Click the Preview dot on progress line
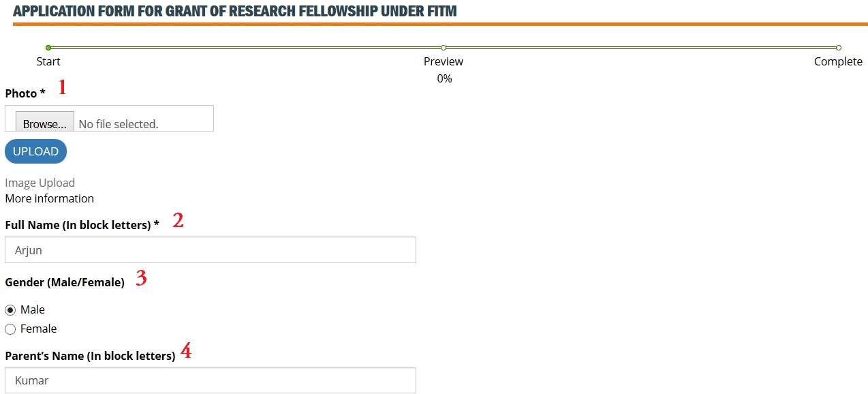868x394 pixels. (x=444, y=48)
